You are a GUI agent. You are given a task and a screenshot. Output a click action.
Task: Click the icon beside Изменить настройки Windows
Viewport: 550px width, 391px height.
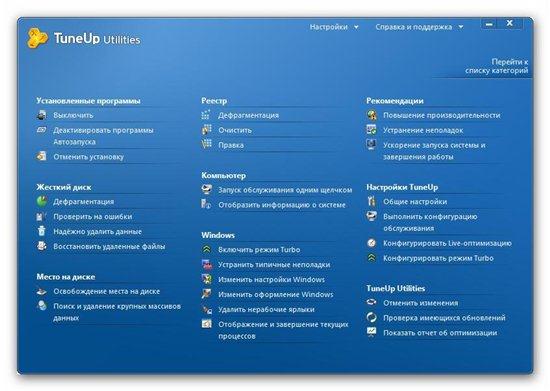click(x=207, y=279)
